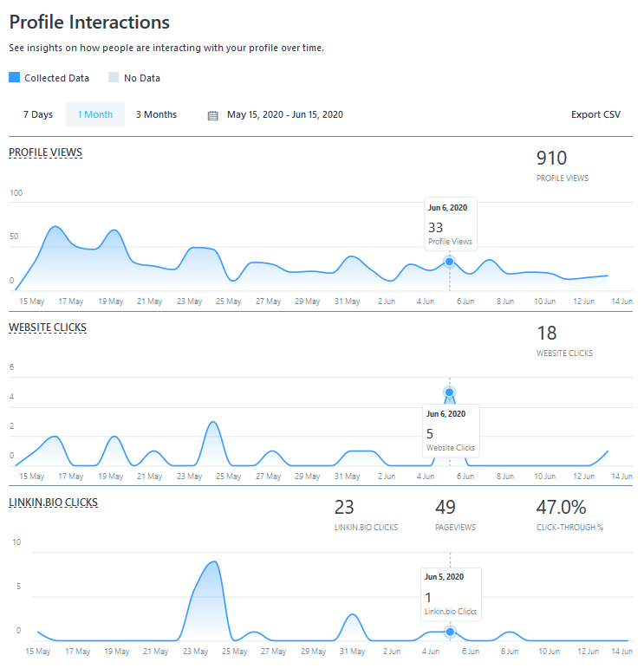Click the No Data gray swatch
The image size is (644, 668).
114,77
